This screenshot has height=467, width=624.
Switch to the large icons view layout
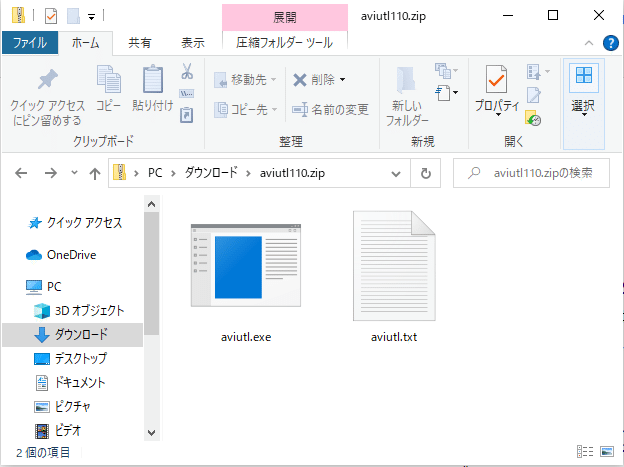607,451
